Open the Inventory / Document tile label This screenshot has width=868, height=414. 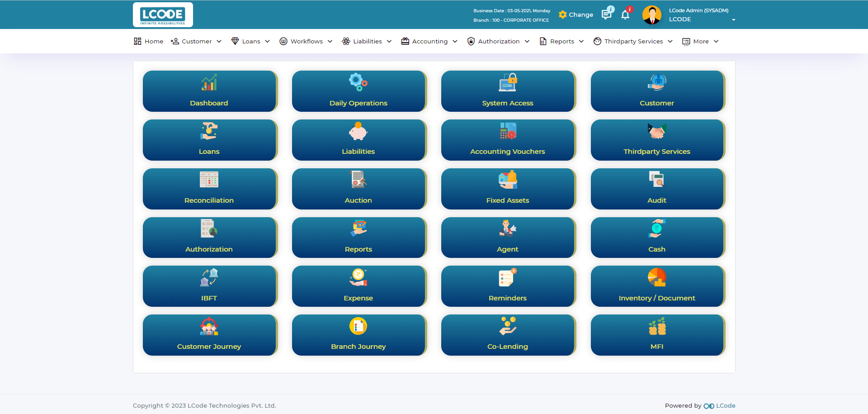657,298
